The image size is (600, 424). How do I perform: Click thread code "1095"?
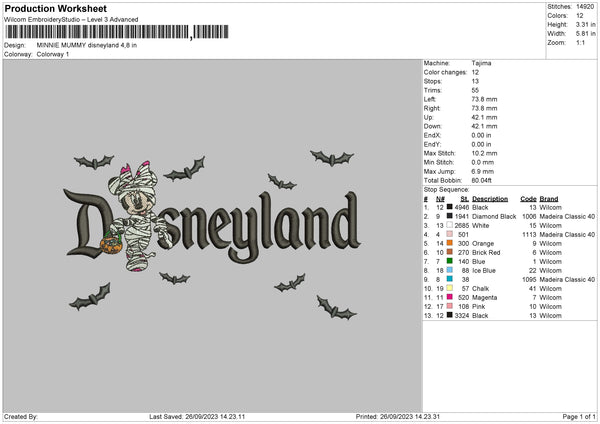529,280
